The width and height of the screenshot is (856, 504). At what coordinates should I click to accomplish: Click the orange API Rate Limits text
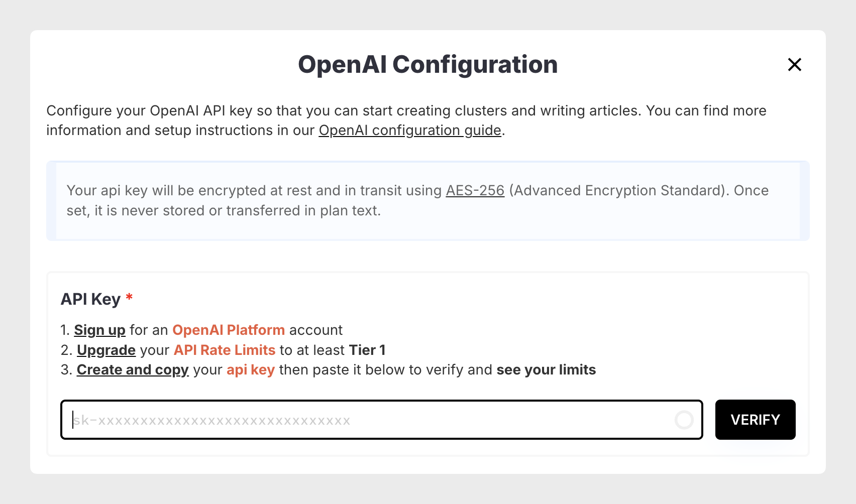point(225,350)
